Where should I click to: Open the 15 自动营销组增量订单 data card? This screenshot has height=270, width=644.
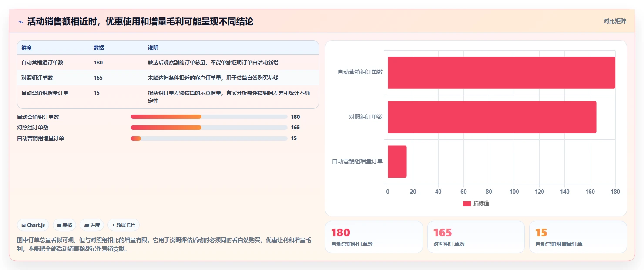578,237
